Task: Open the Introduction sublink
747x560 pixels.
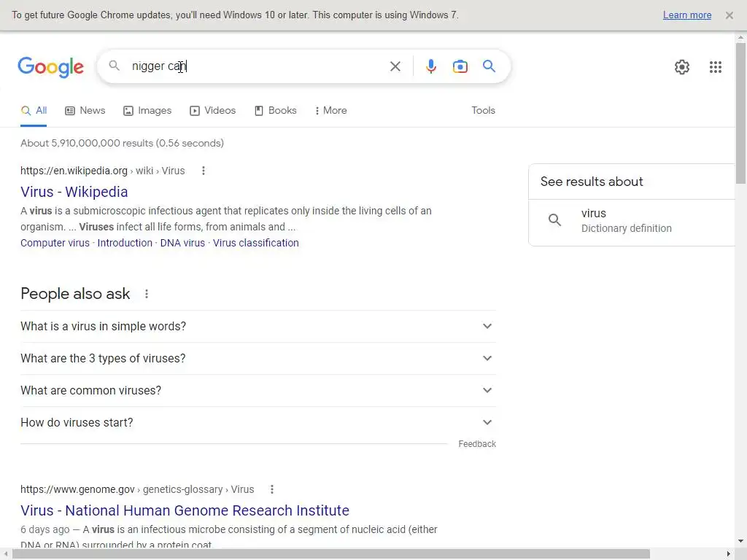Action: 125,243
